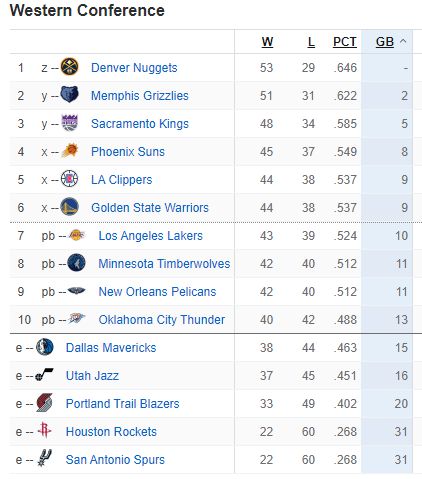Open the New Orleans Pelicans link
The height and width of the screenshot is (479, 422).
coord(157,292)
